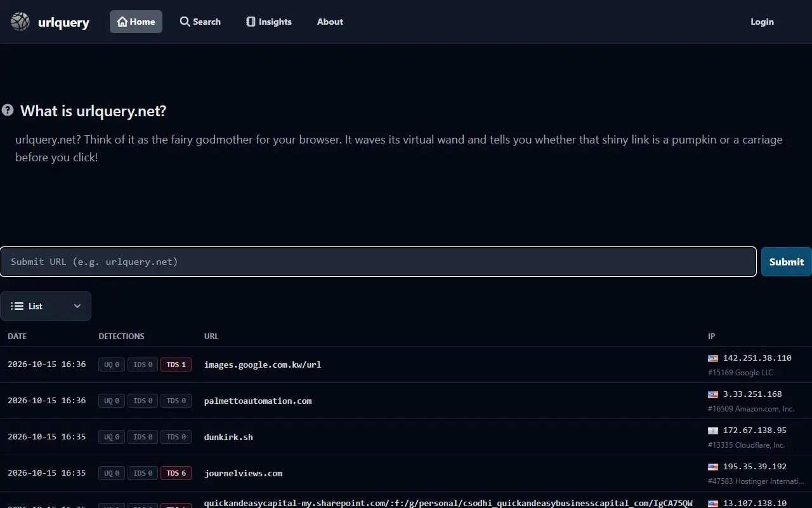Image resolution: width=812 pixels, height=508 pixels.
Task: Click the urlquery globe logo icon
Action: pos(20,22)
